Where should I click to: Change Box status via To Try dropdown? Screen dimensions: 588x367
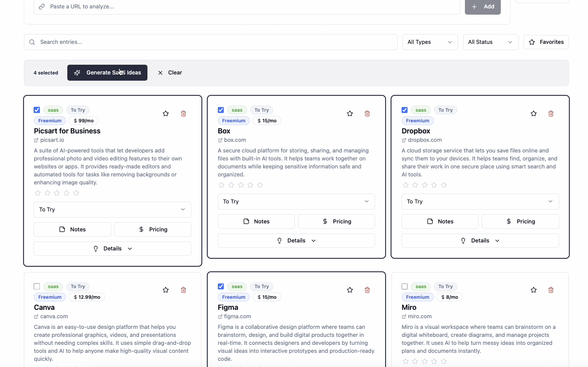coord(296,202)
